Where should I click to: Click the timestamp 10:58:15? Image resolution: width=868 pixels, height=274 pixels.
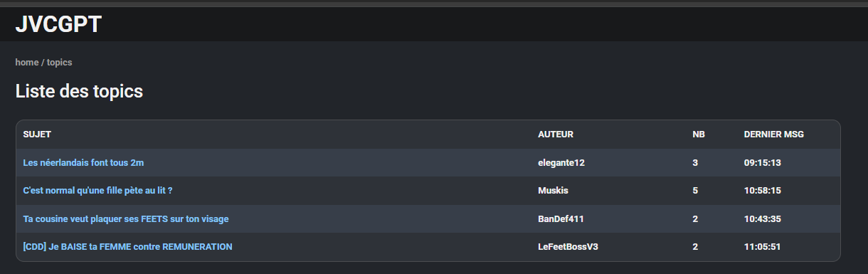point(763,191)
